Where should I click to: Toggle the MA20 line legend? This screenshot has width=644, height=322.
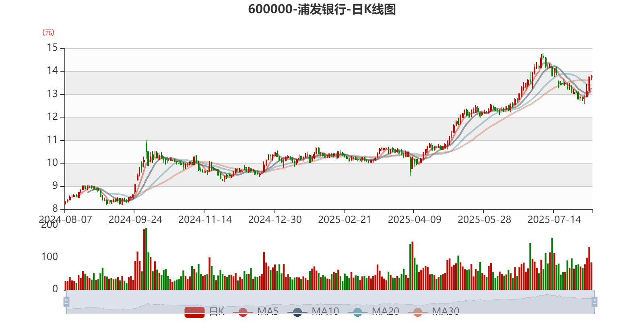tap(374, 312)
